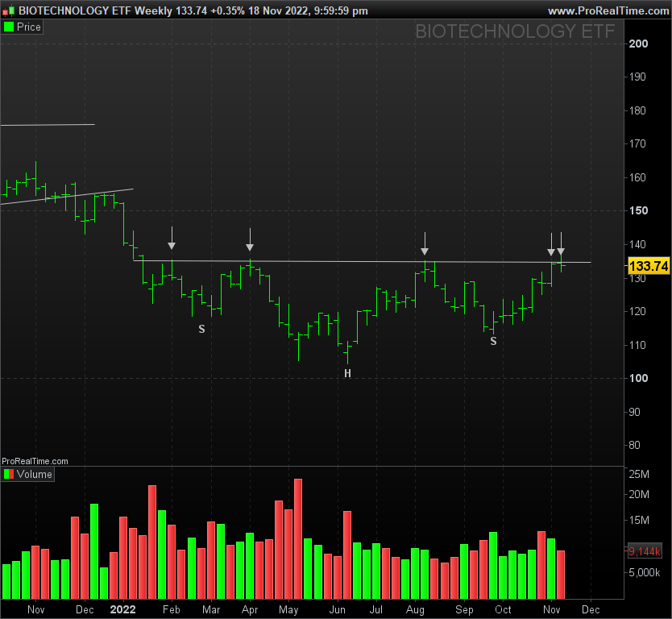Click the 200 price axis label
Viewport: 672px width, 619px height.
(638, 44)
